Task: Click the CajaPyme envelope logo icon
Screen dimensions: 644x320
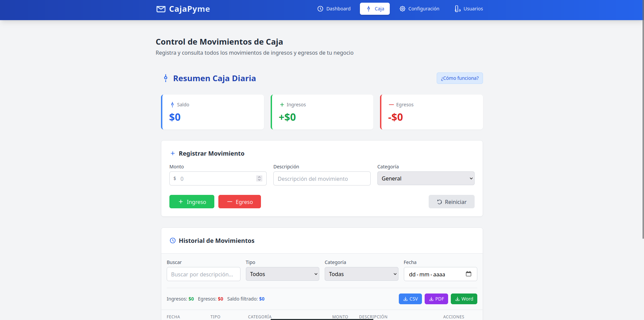Action: click(x=161, y=9)
